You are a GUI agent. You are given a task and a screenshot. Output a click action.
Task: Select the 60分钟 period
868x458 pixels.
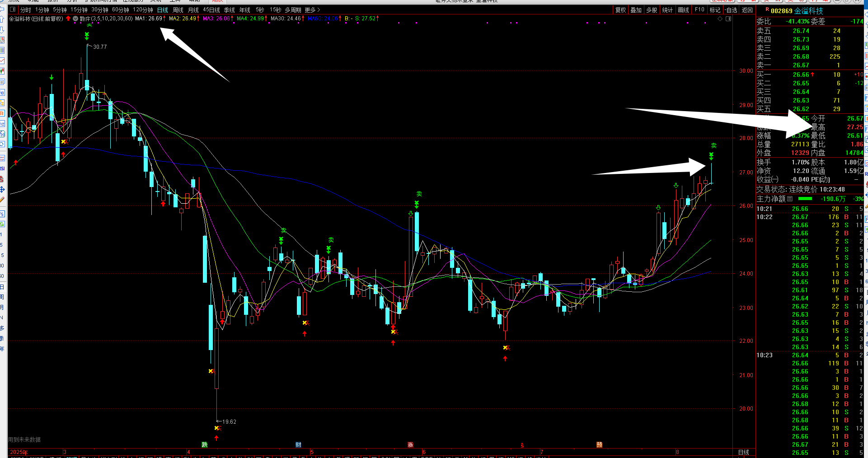click(x=121, y=10)
